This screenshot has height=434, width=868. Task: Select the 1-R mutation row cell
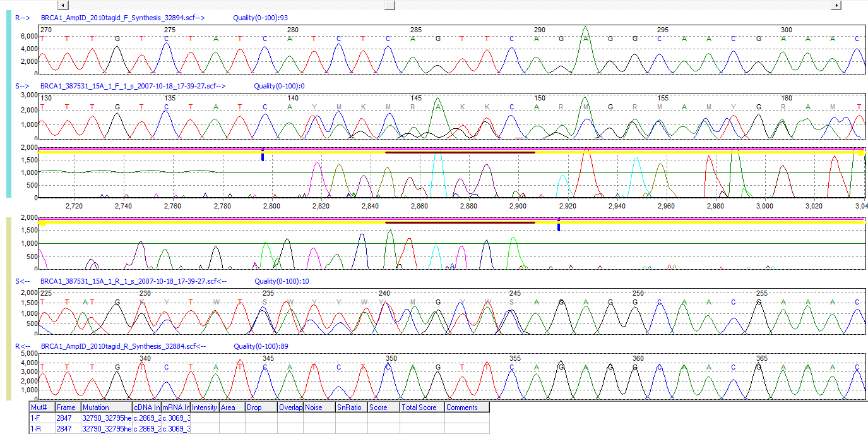pyautogui.click(x=42, y=428)
